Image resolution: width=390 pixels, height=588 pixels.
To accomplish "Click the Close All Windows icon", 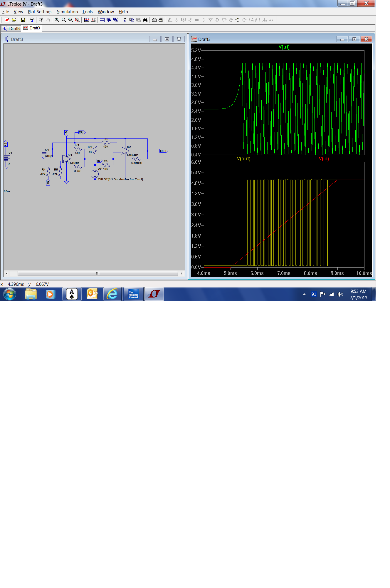I will point(116,20).
